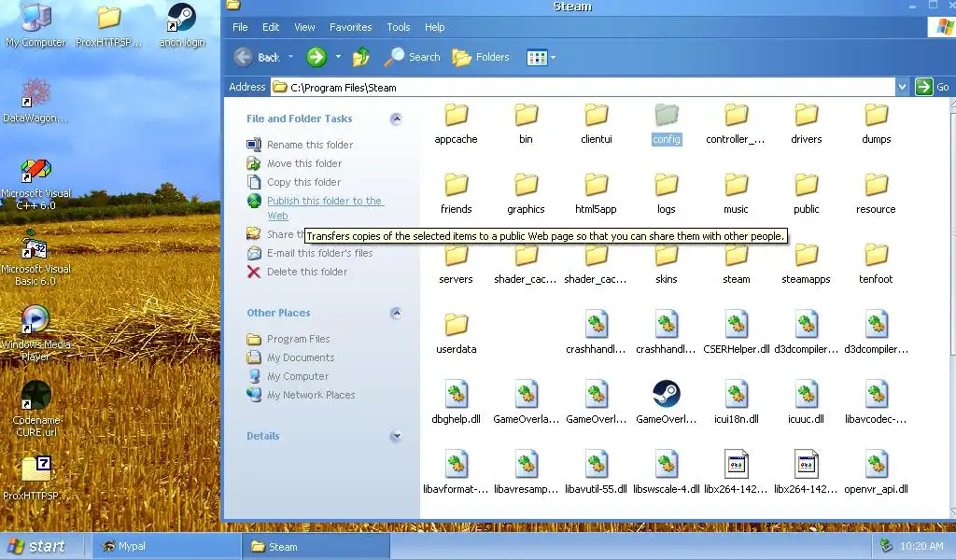Select the dbghelp.dll file
The width and height of the screenshot is (956, 560).
coord(456,403)
